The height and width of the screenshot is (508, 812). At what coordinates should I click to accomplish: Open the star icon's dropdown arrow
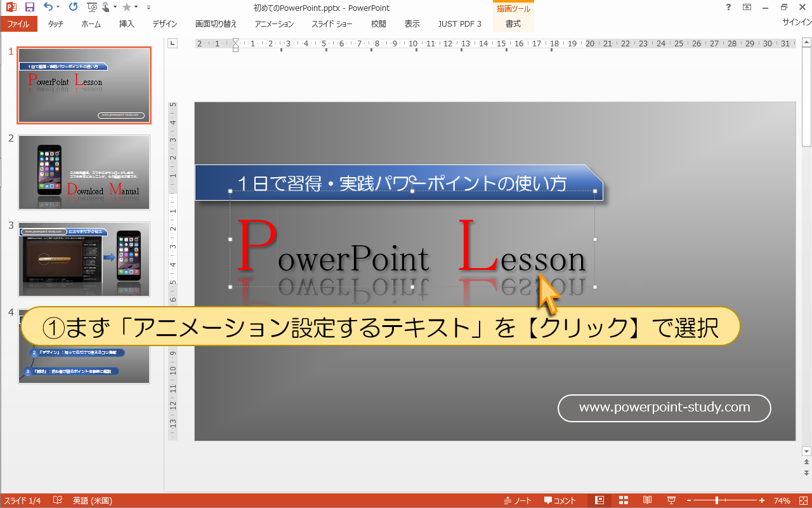136,8
